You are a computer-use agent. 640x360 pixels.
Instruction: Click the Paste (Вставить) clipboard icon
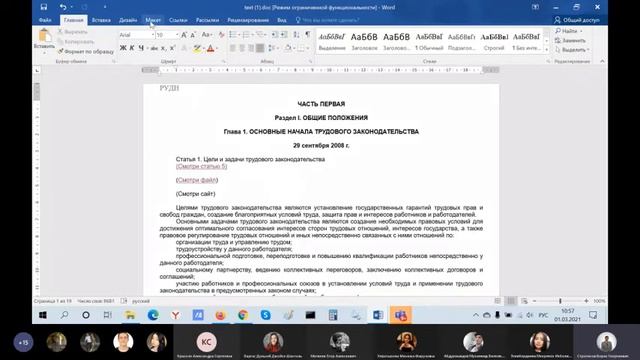pyautogui.click(x=44, y=36)
